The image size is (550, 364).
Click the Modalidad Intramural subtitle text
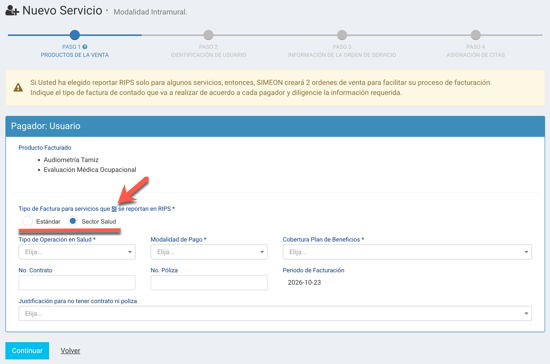(150, 12)
